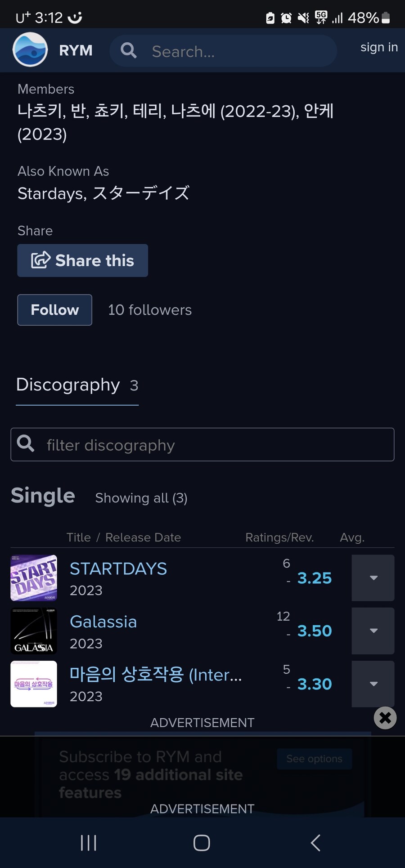Viewport: 405px width, 868px height.
Task: Expand rating dropdown for Galassia
Action: (x=373, y=631)
